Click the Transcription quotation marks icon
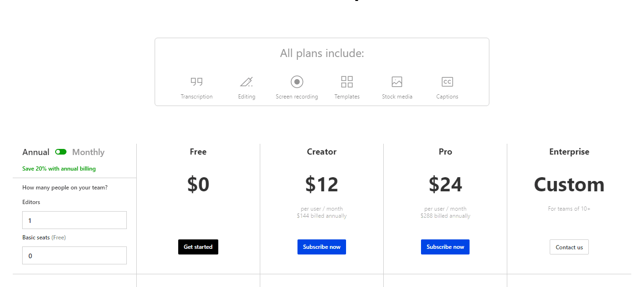Viewport: 644px width, 287px height. (x=197, y=82)
